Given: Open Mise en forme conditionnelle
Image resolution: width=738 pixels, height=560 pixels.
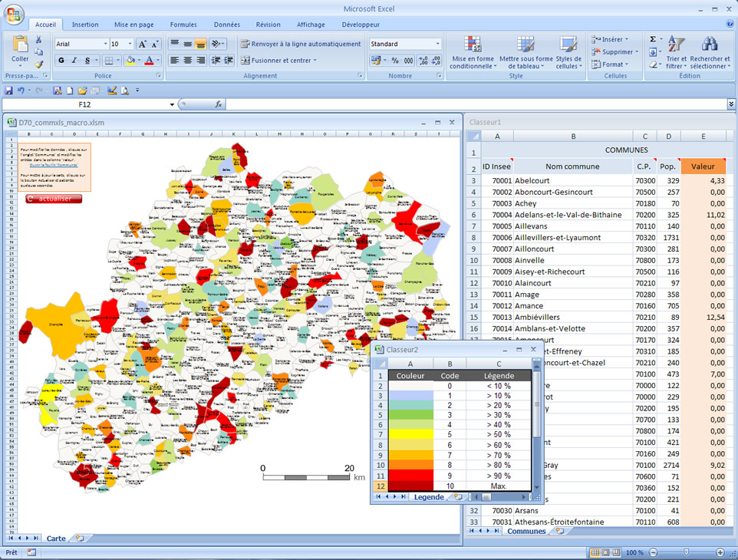Looking at the screenshot, I should pyautogui.click(x=473, y=52).
